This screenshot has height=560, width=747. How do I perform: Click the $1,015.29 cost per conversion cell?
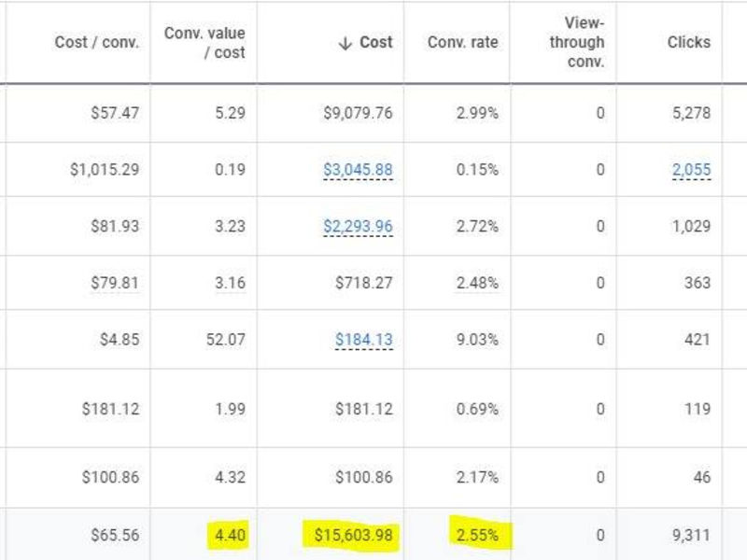tap(105, 170)
